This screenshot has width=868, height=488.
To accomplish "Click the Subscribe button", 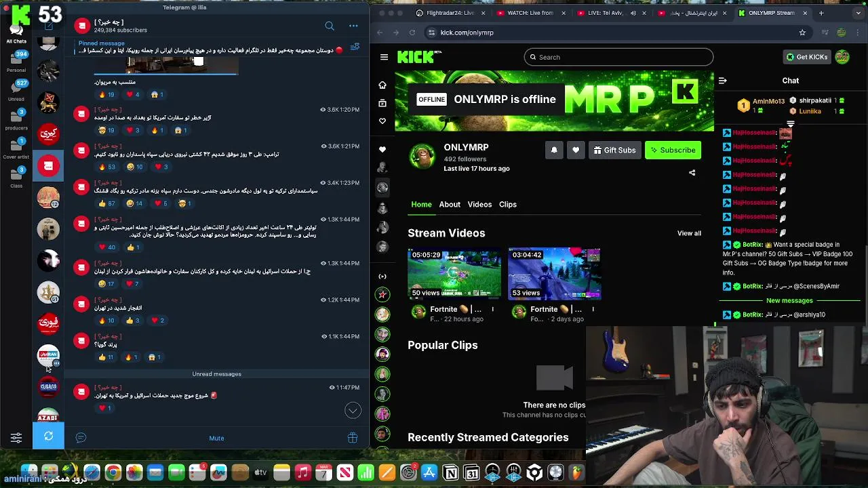I will (673, 150).
